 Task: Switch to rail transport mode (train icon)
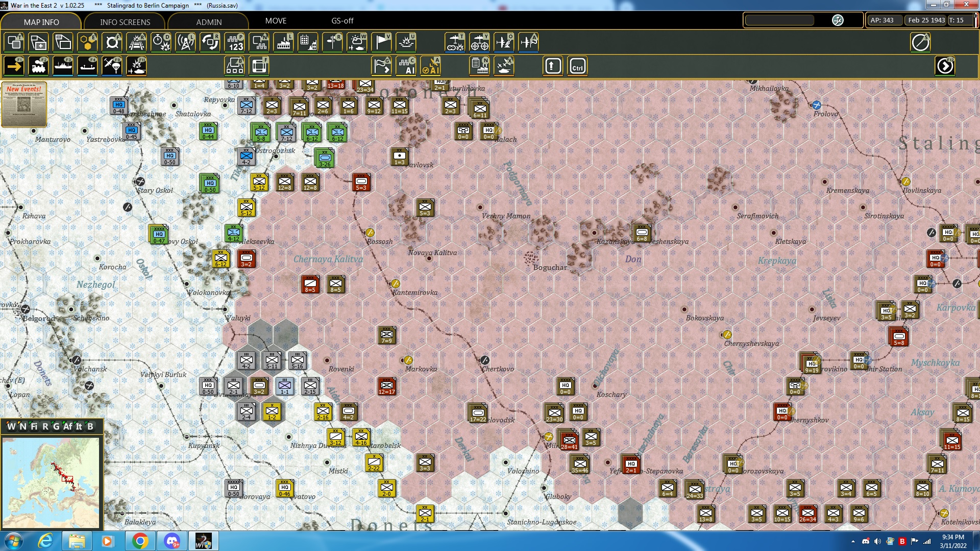tap(38, 65)
